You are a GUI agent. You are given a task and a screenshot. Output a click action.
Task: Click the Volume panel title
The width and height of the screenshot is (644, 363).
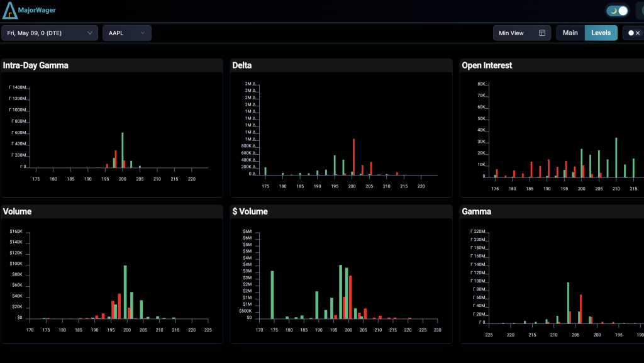pos(17,211)
